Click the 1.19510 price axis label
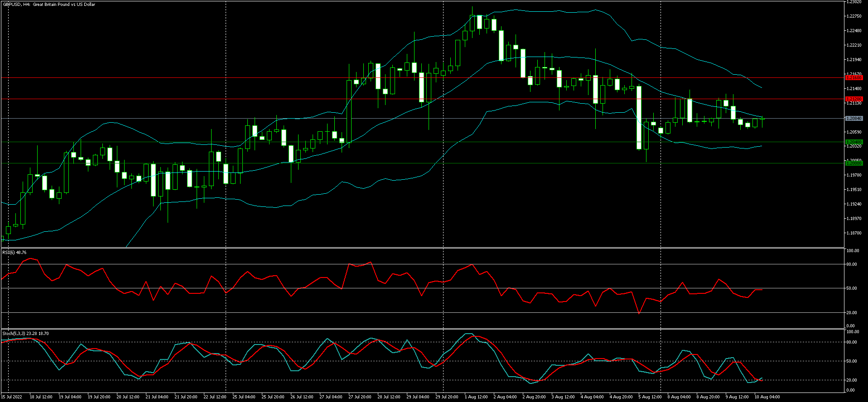Image resolution: width=868 pixels, height=402 pixels. pyautogui.click(x=854, y=190)
